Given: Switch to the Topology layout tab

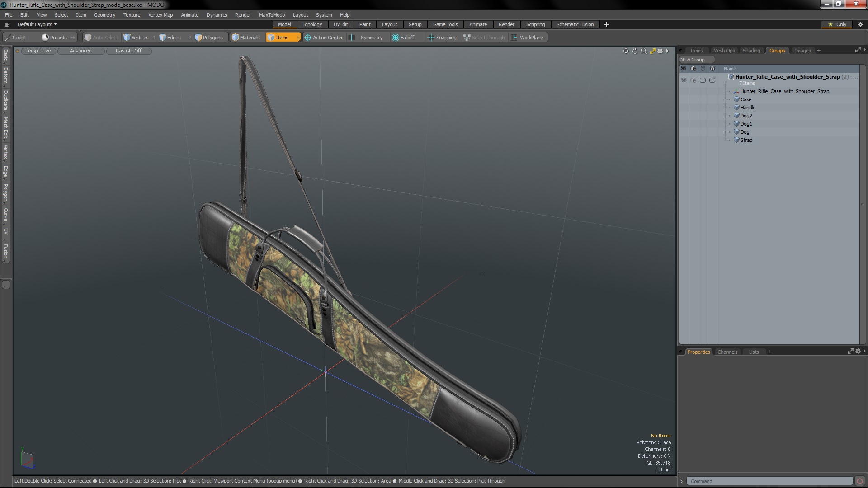Looking at the screenshot, I should pyautogui.click(x=312, y=24).
